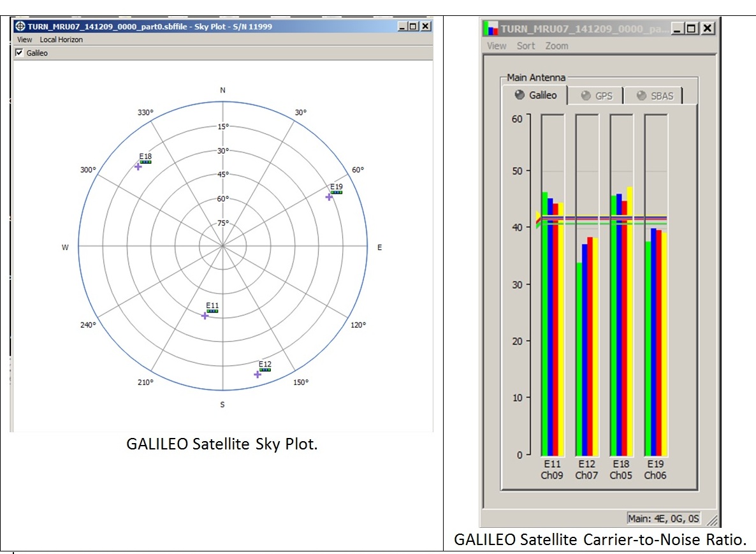Switch to the GPS tab
The image size is (756, 554).
click(x=596, y=96)
